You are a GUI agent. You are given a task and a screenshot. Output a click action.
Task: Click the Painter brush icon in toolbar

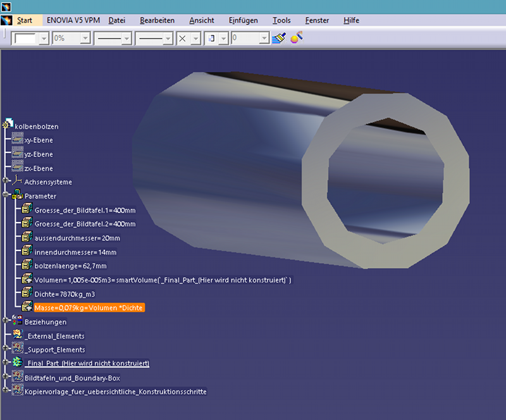(x=279, y=38)
